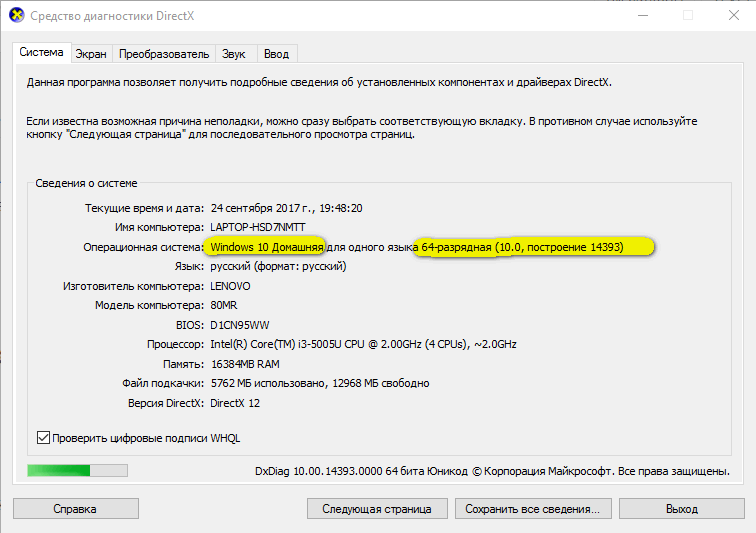Click the Операционная система label
Image resolution: width=756 pixels, height=533 pixels.
[144, 247]
